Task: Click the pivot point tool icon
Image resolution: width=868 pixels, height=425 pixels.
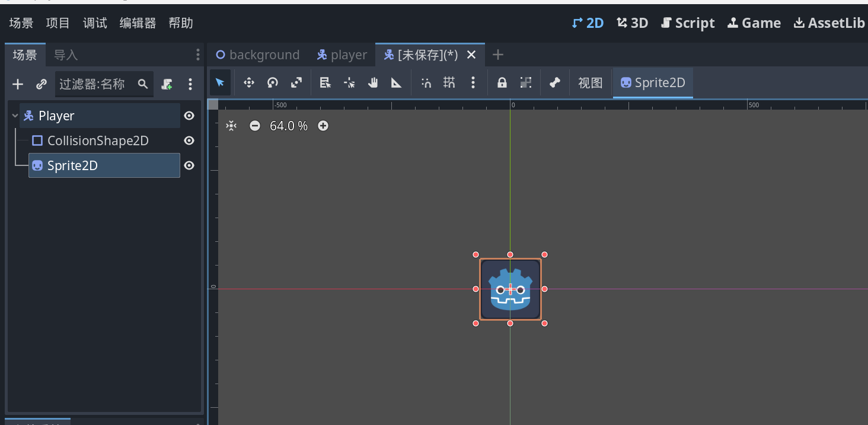Action: (x=349, y=83)
